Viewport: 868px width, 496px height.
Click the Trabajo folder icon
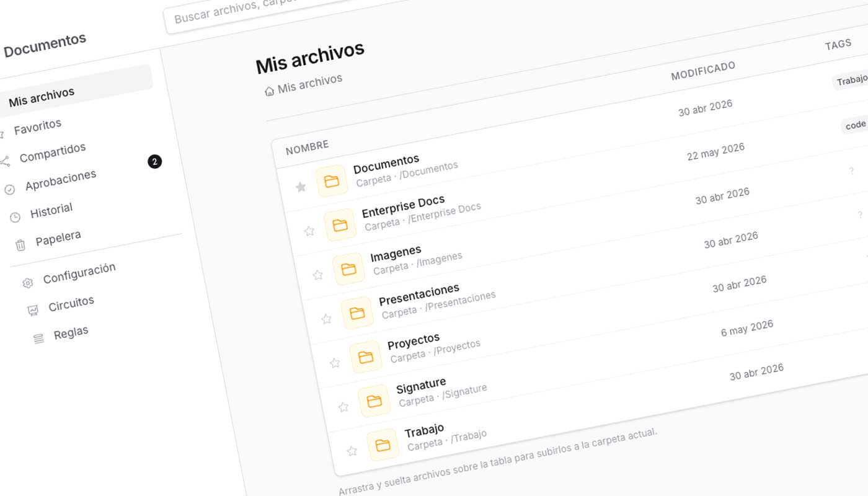383,445
